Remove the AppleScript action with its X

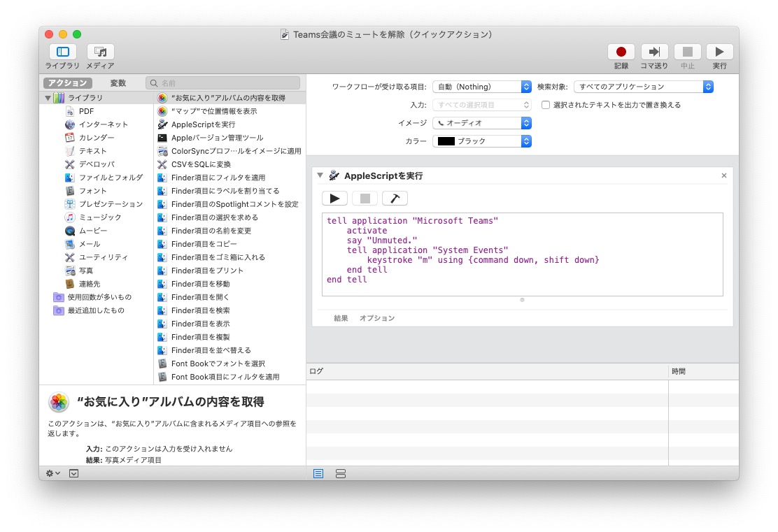point(724,175)
